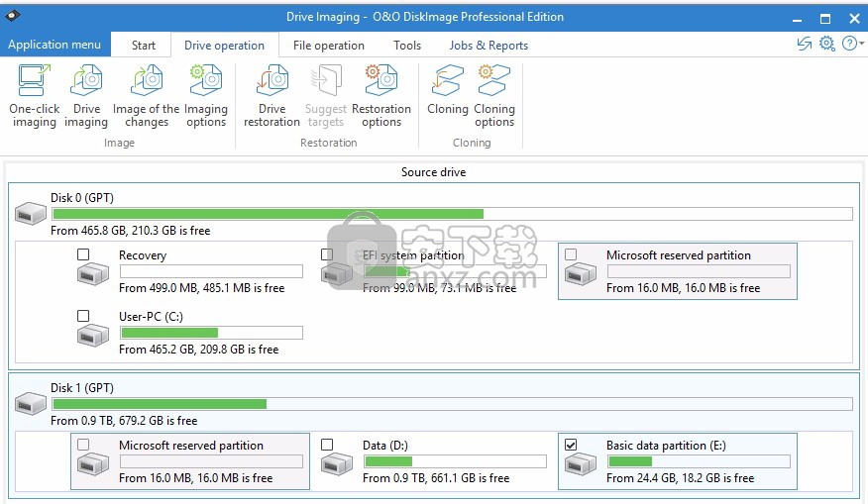Check Disk 1 Microsoft reserved partition checkbox
The height and width of the screenshot is (504, 868).
pyautogui.click(x=83, y=445)
